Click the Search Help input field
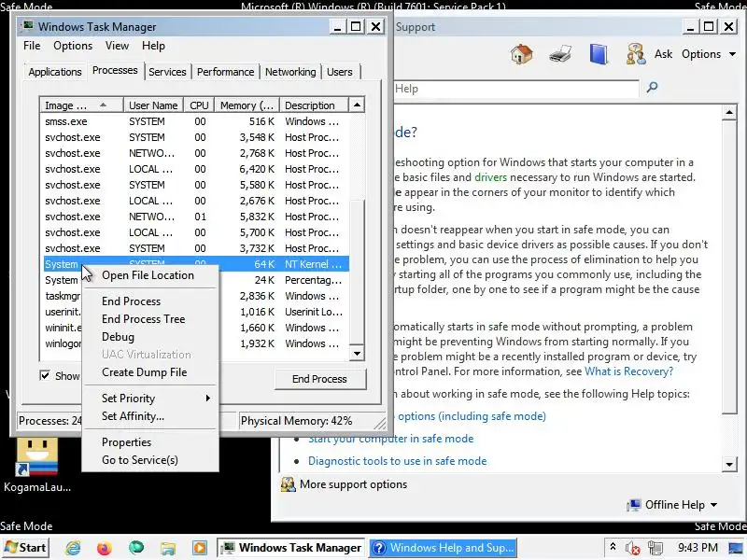Screen dimensions: 747x560 (516, 89)
